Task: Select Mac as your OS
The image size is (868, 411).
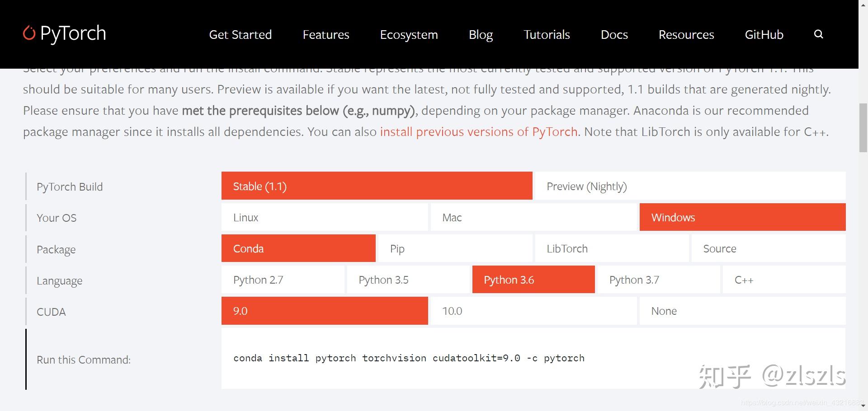Action: tap(533, 217)
